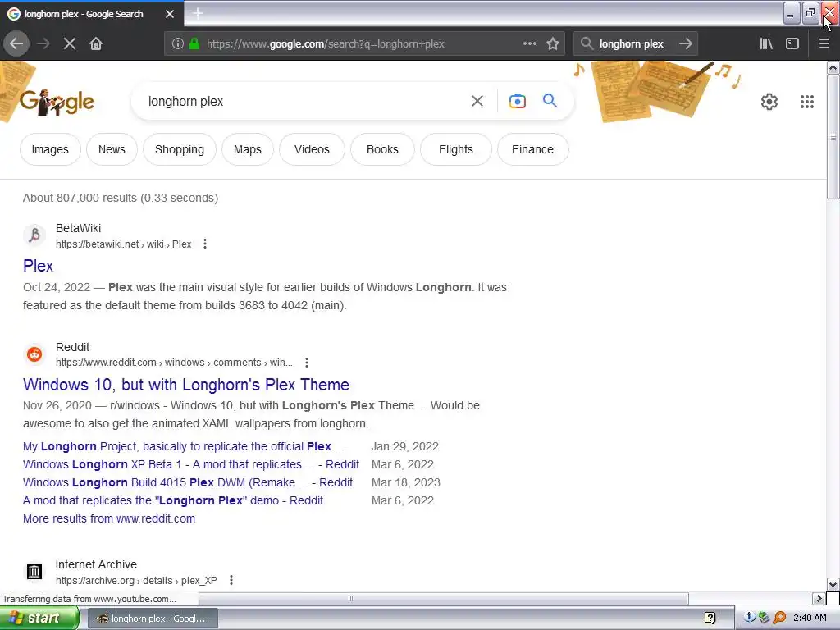
Task: Toggle the browser sidebar view
Action: (x=792, y=44)
